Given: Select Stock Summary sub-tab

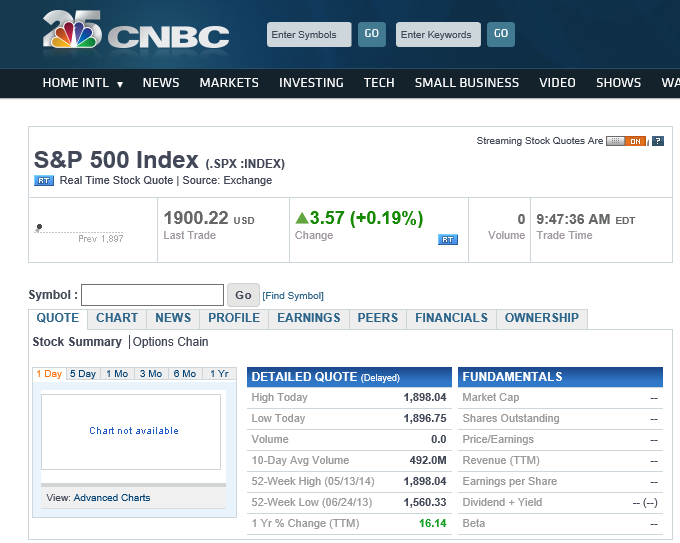Looking at the screenshot, I should [77, 342].
